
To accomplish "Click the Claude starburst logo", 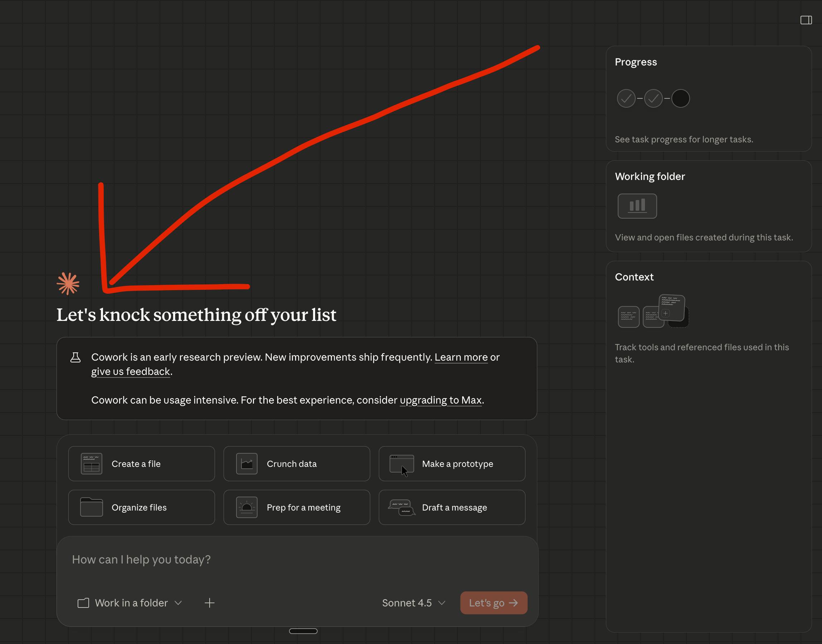I will (x=68, y=283).
